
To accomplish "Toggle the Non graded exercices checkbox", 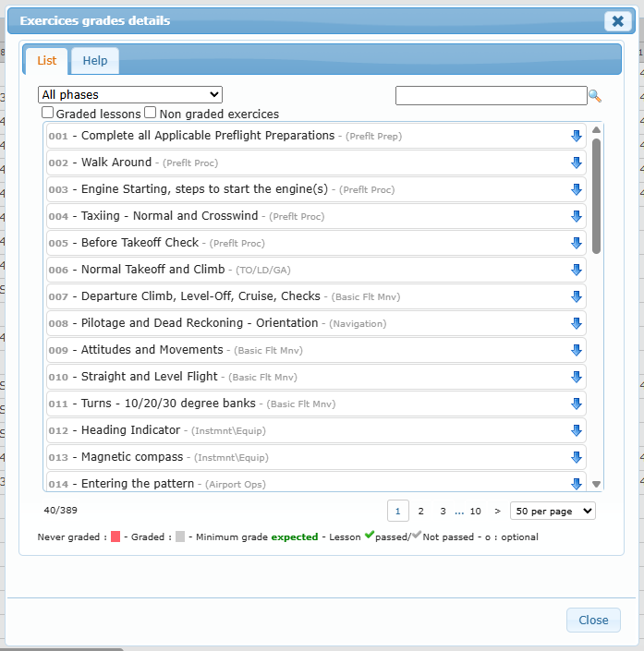I will 150,113.
